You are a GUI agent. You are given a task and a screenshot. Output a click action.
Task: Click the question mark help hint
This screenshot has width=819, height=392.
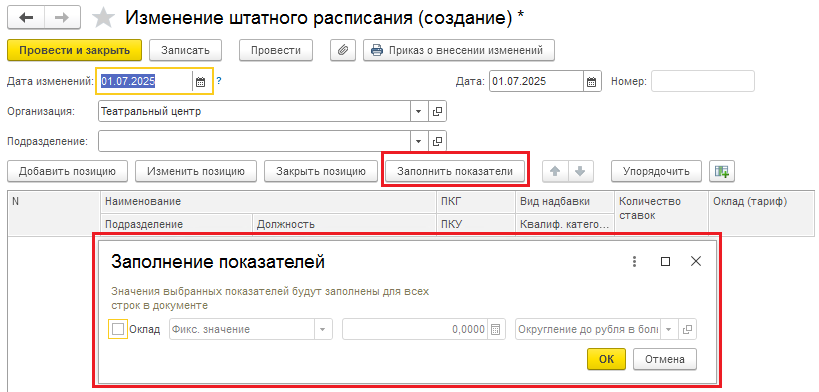click(x=219, y=81)
